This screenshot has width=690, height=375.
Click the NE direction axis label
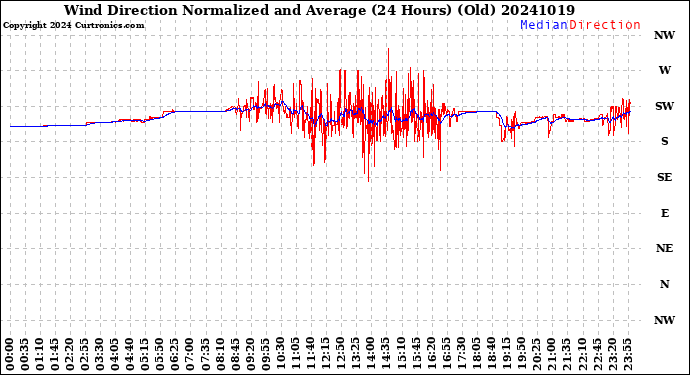664,248
